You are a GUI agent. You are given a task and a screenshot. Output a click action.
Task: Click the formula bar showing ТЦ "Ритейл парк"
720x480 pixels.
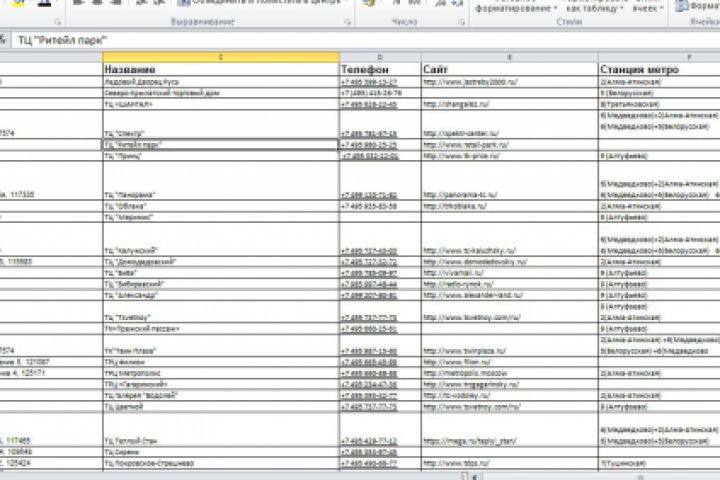[365, 40]
